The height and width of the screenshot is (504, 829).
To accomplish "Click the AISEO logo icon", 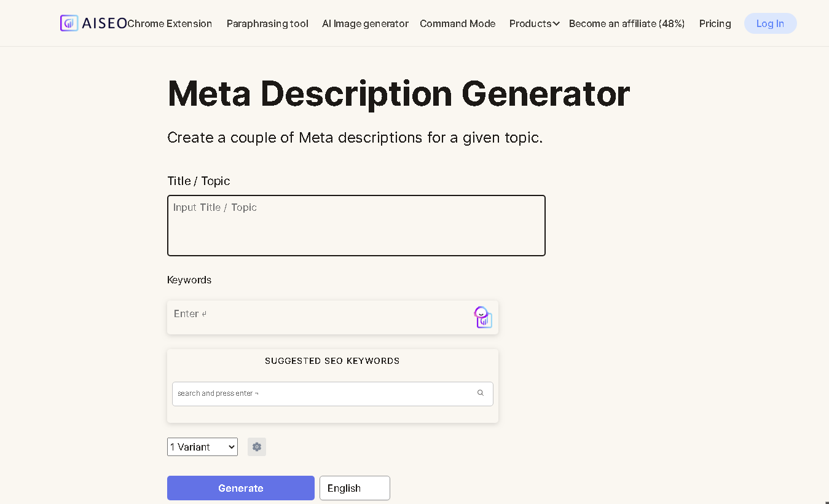I will (x=69, y=23).
